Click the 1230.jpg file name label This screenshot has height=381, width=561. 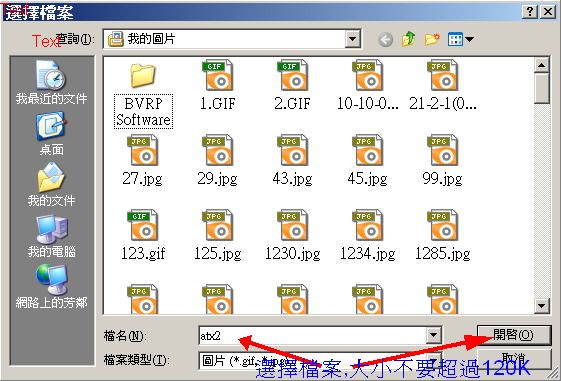293,254
